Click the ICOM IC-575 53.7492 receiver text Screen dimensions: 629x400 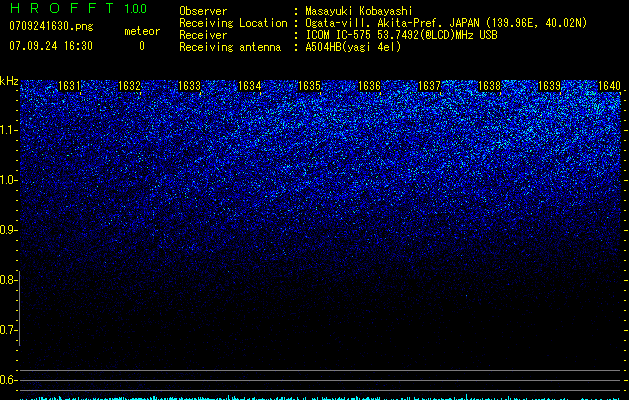coord(401,35)
